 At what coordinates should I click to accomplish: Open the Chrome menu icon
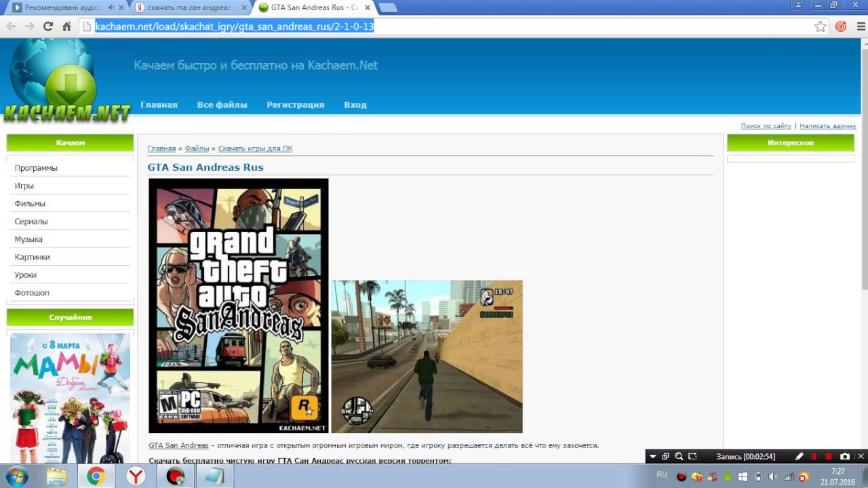[x=861, y=26]
